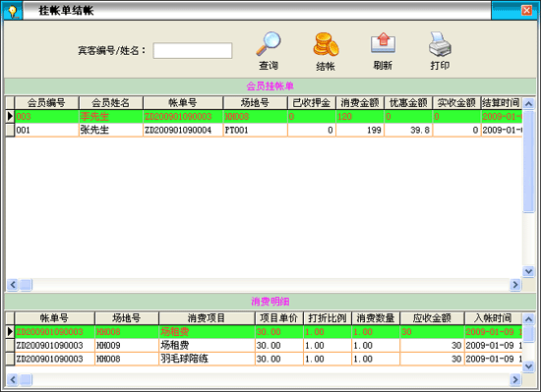Click down arrow of consumption detail scrollbar
Screen dimensions: 541x392
coord(528,366)
